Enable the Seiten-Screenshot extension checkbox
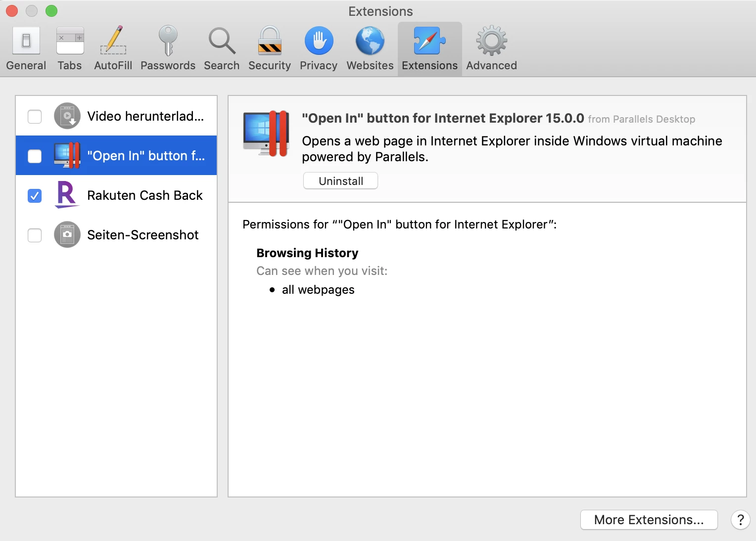The image size is (756, 541). pos(35,235)
